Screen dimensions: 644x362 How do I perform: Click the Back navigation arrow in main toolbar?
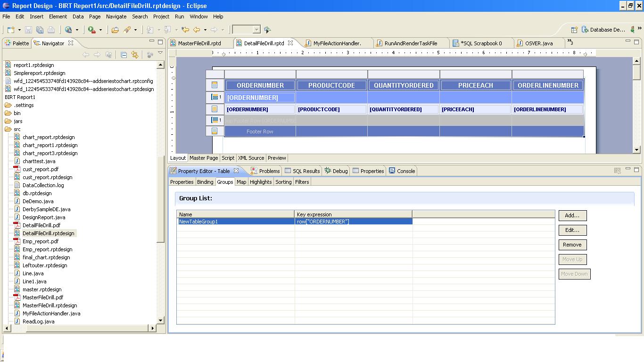click(x=197, y=30)
